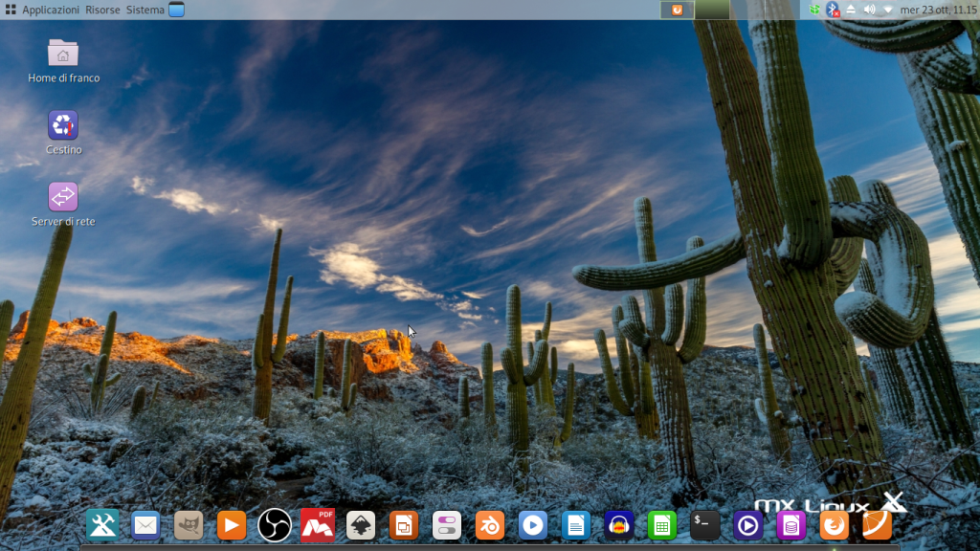Launch Blender from the dock
The width and height of the screenshot is (980, 551).
489,525
